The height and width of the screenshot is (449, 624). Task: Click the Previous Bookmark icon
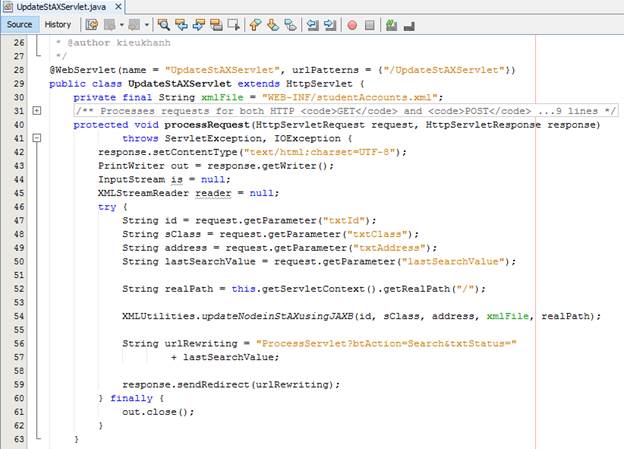pos(255,25)
